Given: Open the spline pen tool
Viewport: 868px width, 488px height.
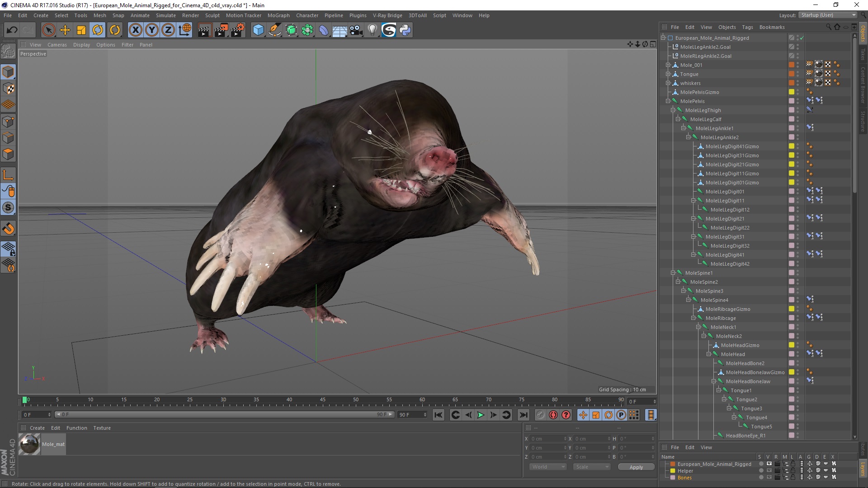Looking at the screenshot, I should point(274,30).
